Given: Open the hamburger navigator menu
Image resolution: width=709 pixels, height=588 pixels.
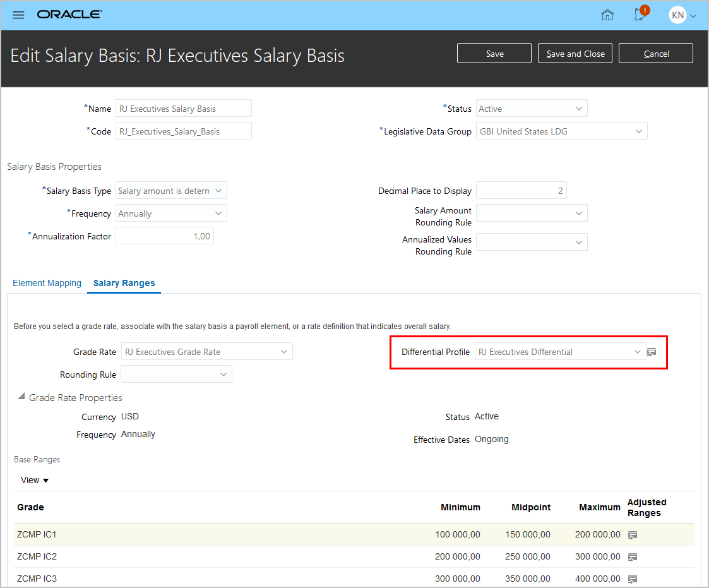Looking at the screenshot, I should click(x=18, y=15).
